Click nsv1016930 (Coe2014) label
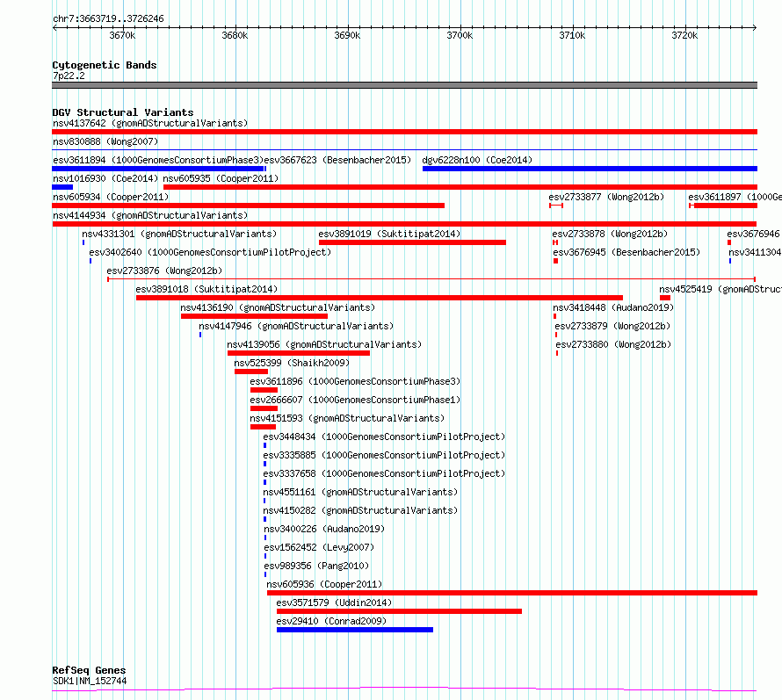 tap(105, 178)
